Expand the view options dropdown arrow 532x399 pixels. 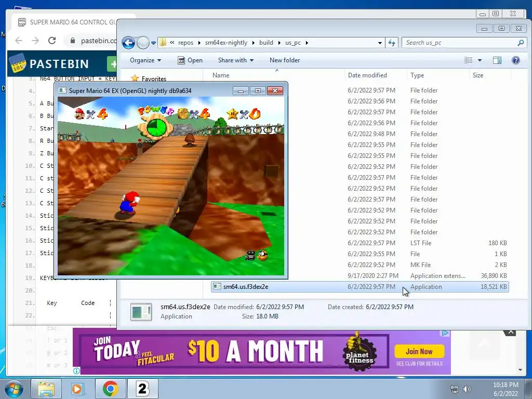pyautogui.click(x=480, y=60)
